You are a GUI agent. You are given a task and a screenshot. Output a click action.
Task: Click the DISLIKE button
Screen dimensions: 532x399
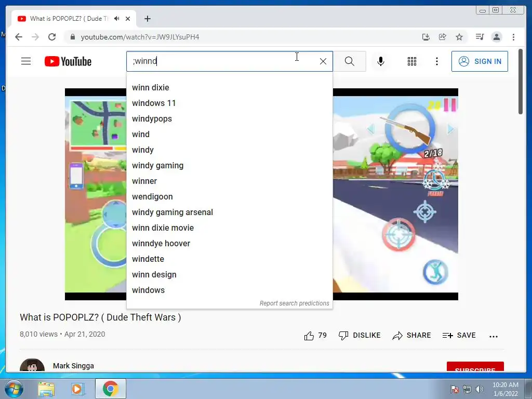pyautogui.click(x=360, y=336)
